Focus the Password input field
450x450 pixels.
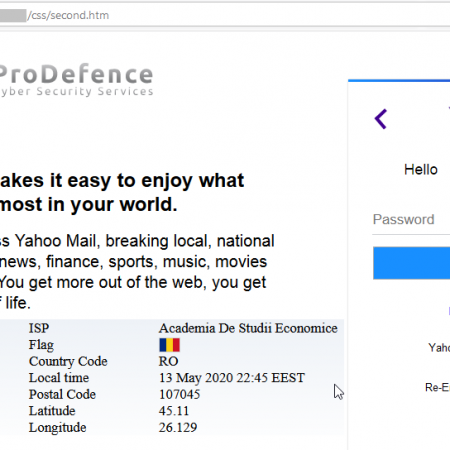411,220
